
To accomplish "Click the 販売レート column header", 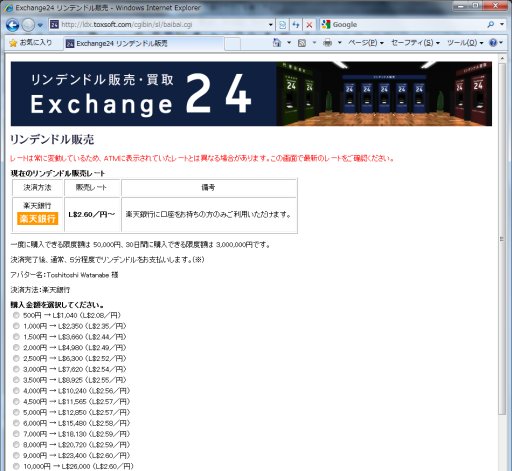I will [92, 188].
